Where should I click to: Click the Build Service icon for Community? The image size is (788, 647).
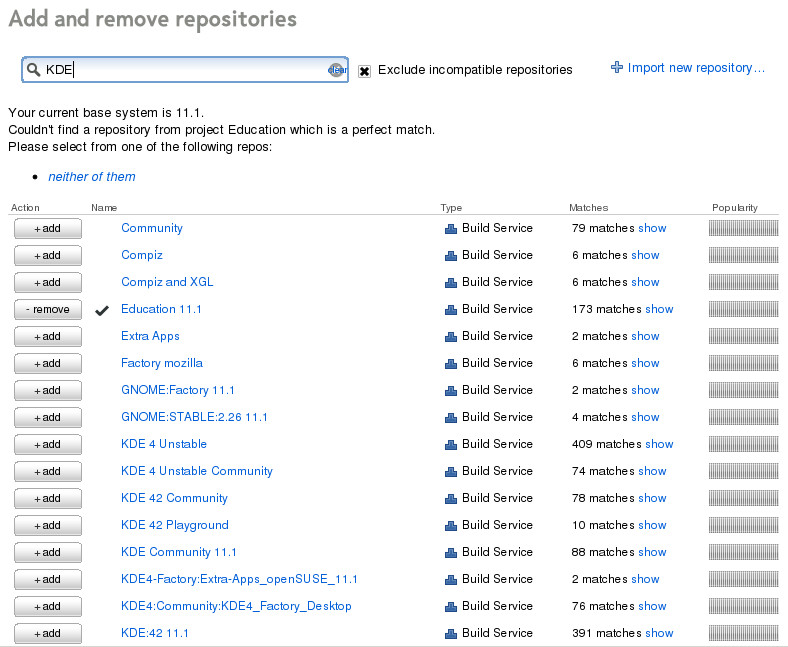(x=450, y=228)
